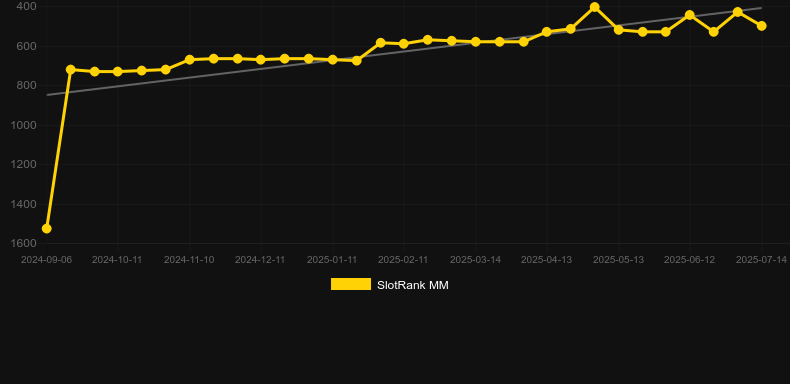Select the data point above 2025-02-11
This screenshot has width=790, height=384.
(x=404, y=44)
